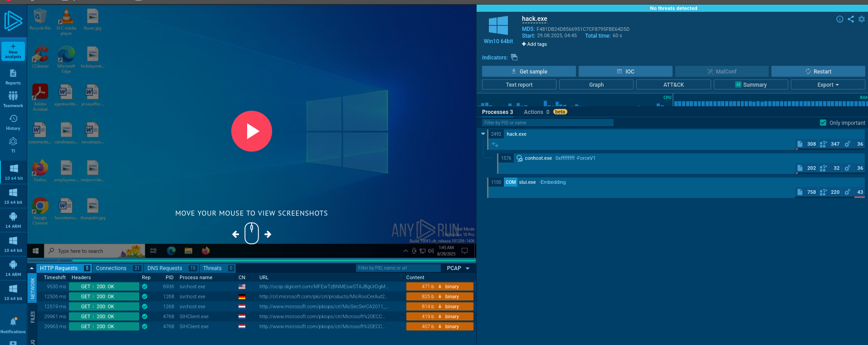
Task: Select the Processes tab
Action: 497,112
